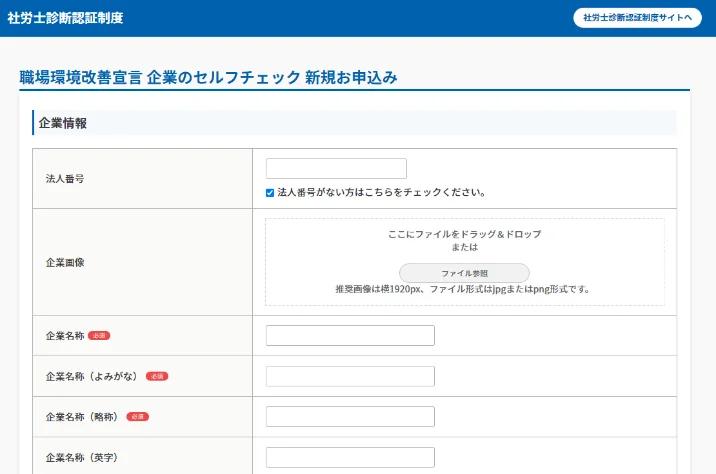Focus the 企業名称（略称） input field
This screenshot has height=474, width=716.
pyautogui.click(x=350, y=417)
